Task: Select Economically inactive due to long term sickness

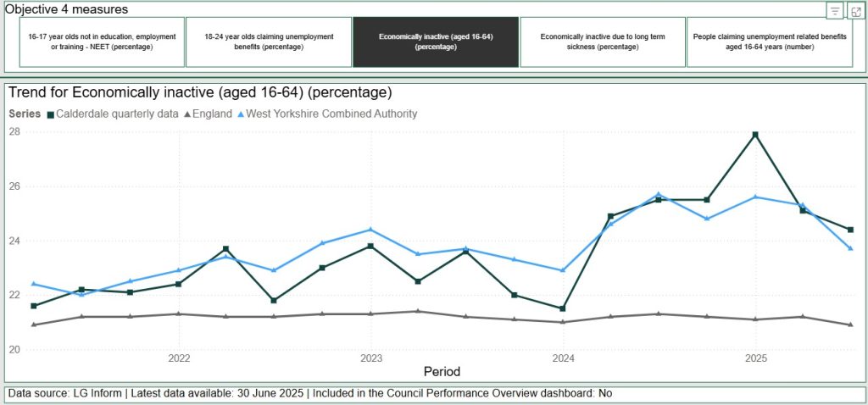Action: [x=603, y=42]
